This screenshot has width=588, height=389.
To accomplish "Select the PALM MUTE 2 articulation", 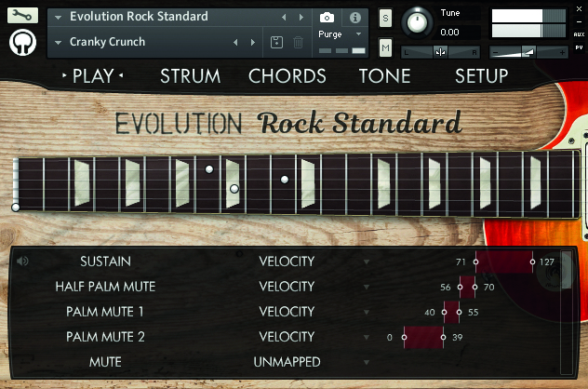I will pyautogui.click(x=105, y=337).
